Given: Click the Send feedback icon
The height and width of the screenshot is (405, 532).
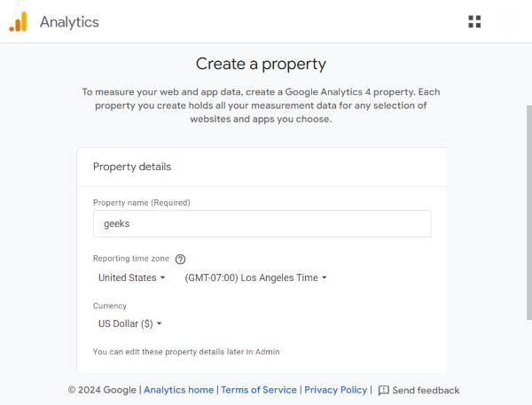Looking at the screenshot, I should click(x=384, y=390).
